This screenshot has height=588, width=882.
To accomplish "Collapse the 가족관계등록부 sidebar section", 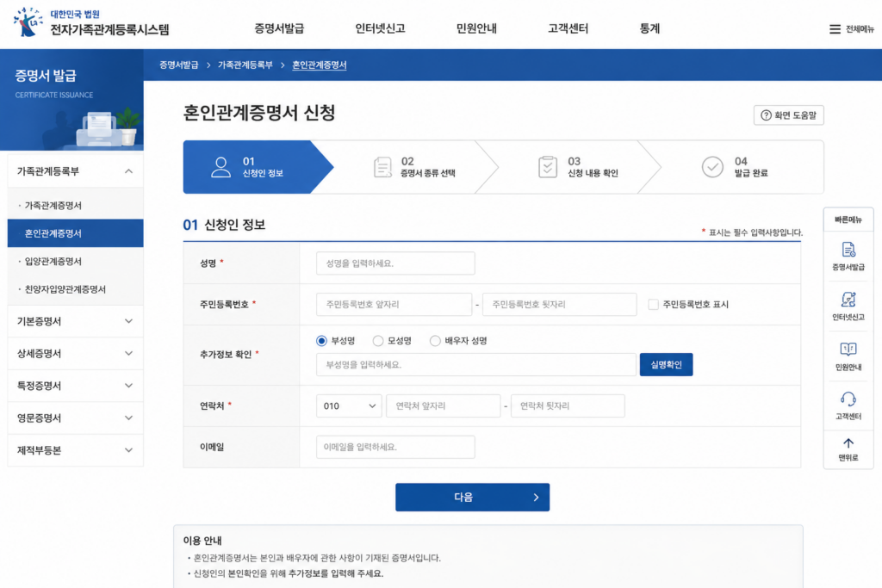I will click(x=76, y=171).
